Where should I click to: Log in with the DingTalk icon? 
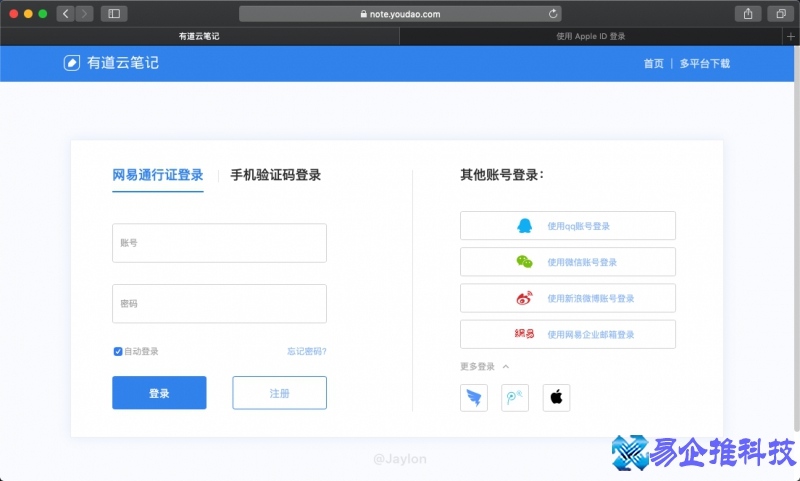click(x=474, y=397)
